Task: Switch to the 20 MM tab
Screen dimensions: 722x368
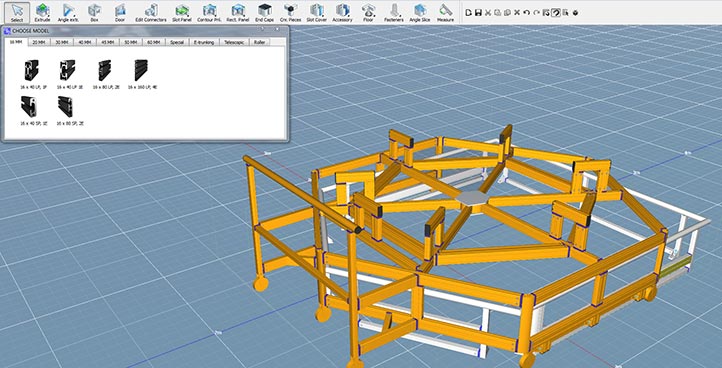Action: pyautogui.click(x=39, y=42)
